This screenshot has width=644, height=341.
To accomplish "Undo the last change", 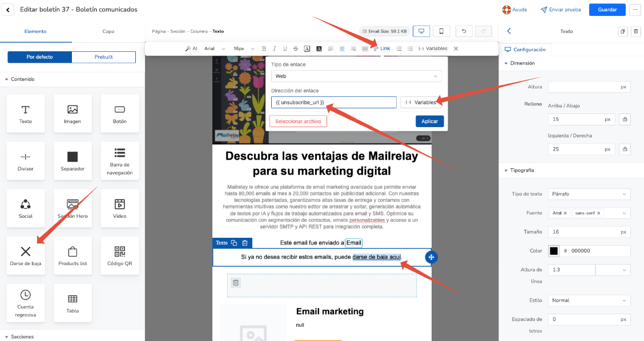I will [464, 31].
